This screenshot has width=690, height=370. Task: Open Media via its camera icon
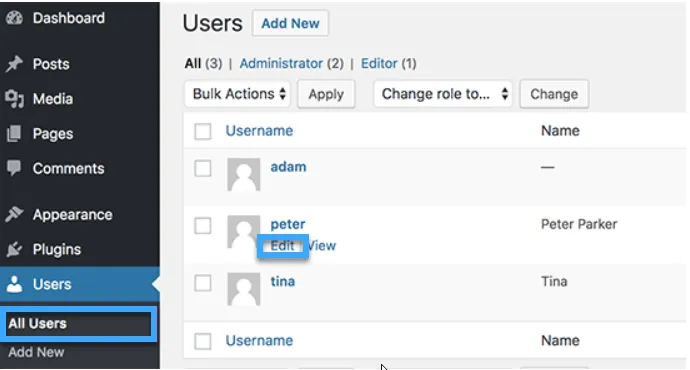[x=15, y=99]
